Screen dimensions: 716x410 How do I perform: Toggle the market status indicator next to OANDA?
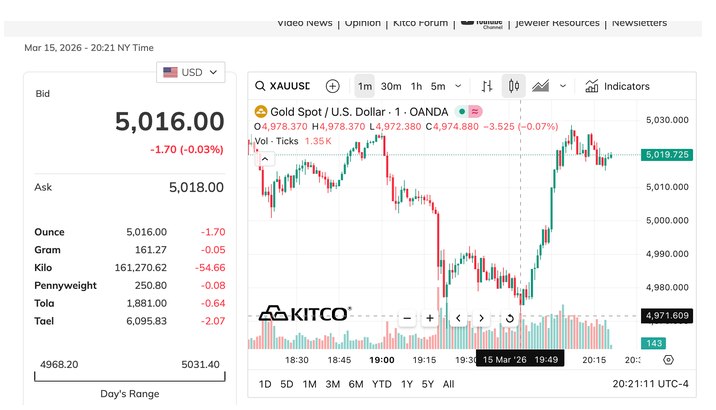pos(461,112)
